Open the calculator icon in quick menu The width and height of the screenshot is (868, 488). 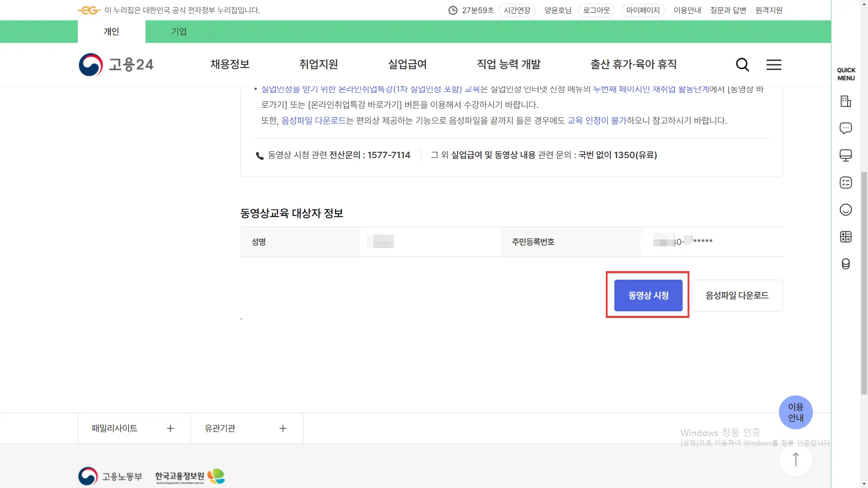coord(845,237)
